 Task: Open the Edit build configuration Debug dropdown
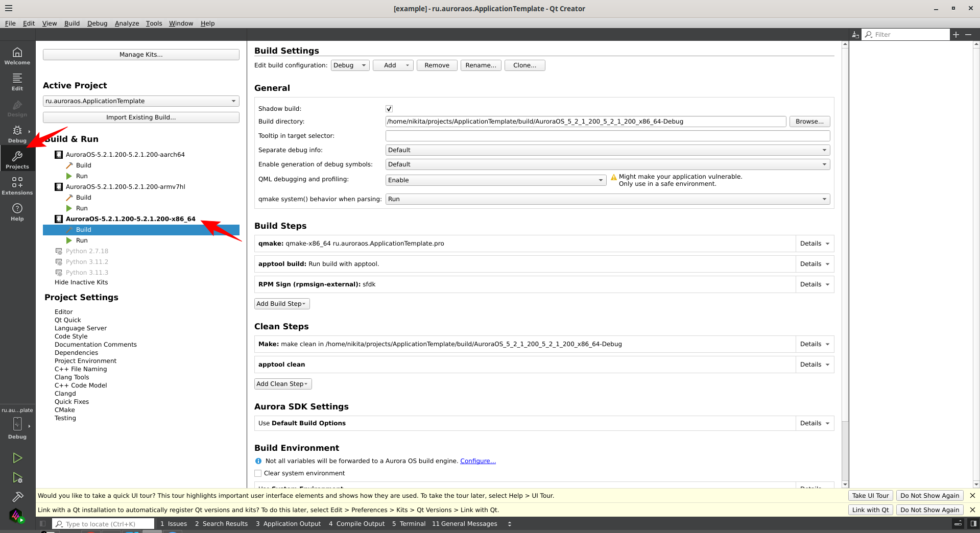350,65
